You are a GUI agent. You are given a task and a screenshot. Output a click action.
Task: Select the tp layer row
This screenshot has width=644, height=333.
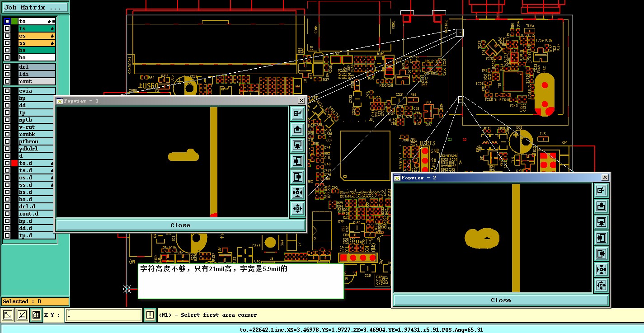click(37, 113)
